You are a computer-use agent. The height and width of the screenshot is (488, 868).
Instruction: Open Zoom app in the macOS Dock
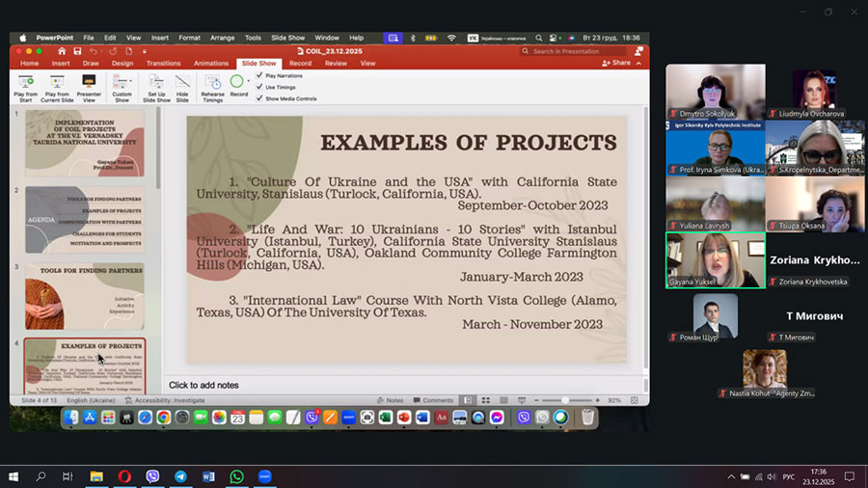point(348,418)
